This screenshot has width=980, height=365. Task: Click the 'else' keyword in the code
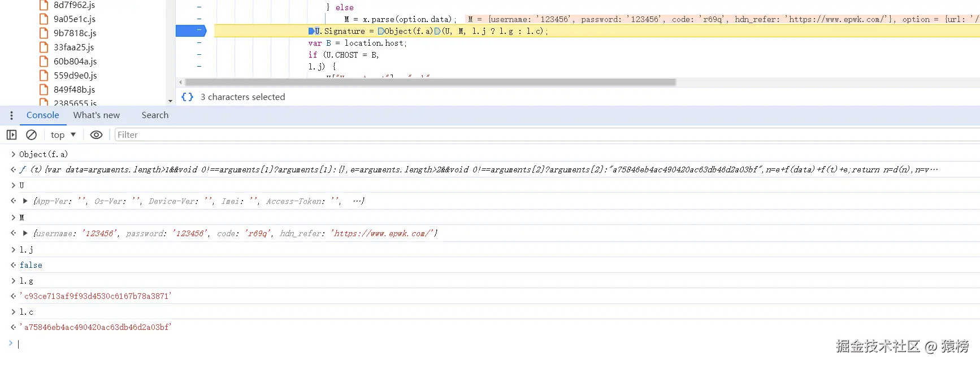[x=344, y=7]
